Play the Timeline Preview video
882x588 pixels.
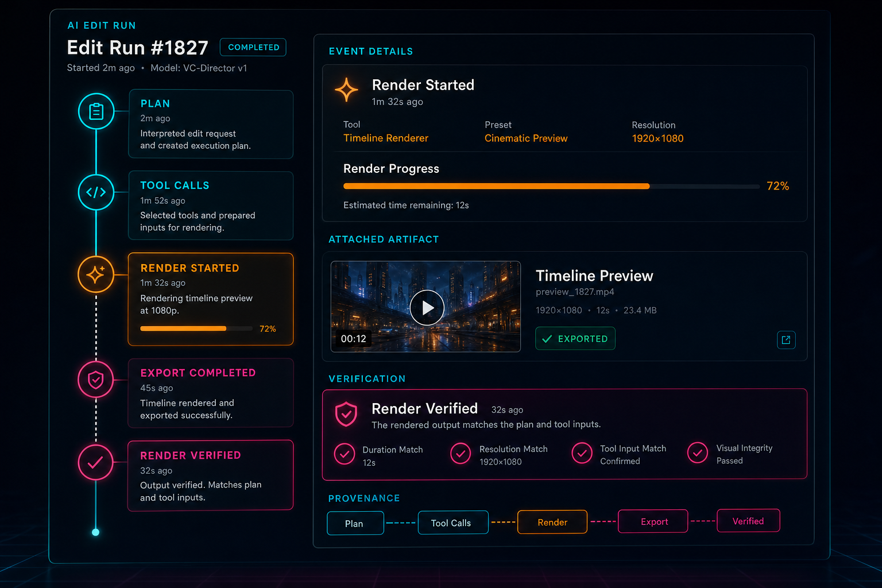click(x=427, y=308)
